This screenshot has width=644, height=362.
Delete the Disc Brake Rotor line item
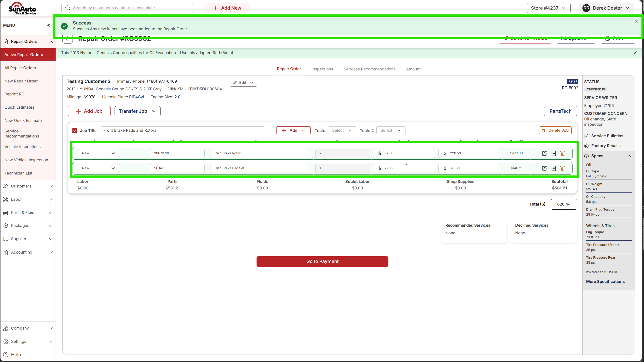coord(562,153)
